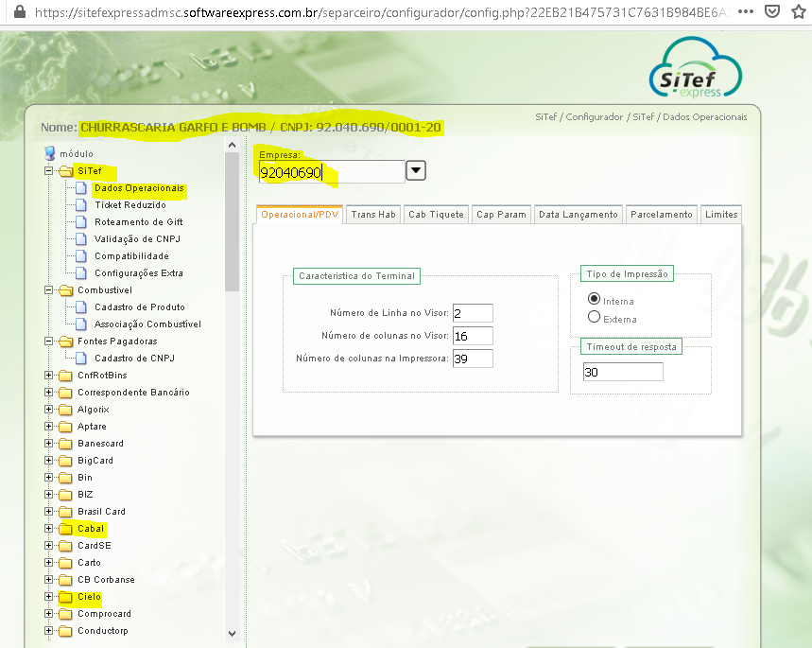Open Associação Combustível in the tree
The height and width of the screenshot is (648, 812).
pyautogui.click(x=147, y=324)
